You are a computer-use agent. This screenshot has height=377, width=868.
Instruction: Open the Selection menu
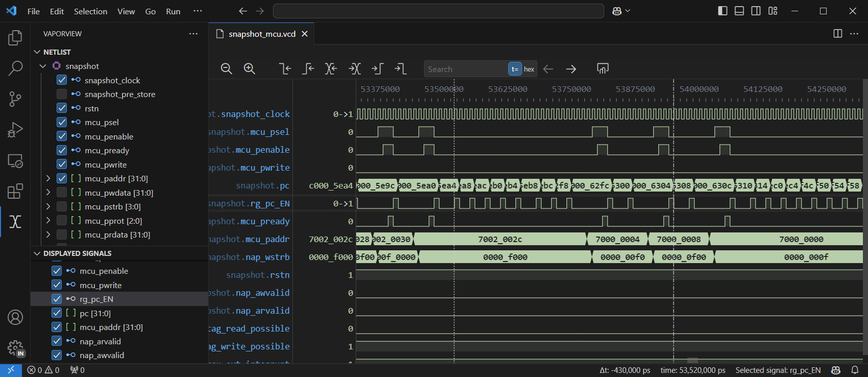[90, 11]
